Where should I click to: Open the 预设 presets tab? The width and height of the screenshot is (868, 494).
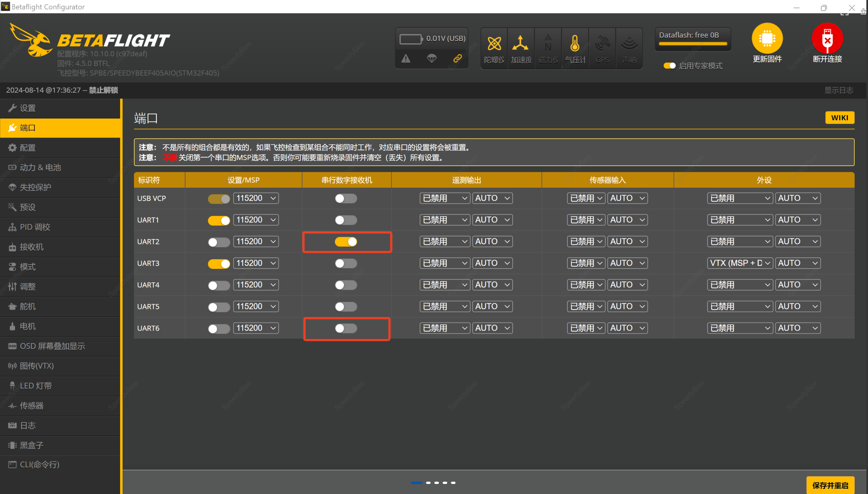[60, 207]
